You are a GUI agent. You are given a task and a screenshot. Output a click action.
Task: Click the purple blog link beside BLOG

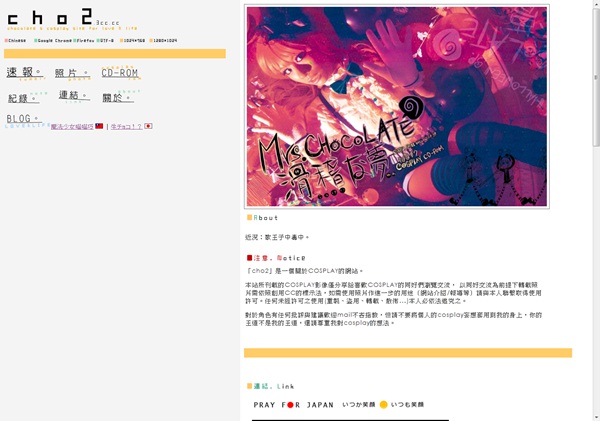click(72, 127)
